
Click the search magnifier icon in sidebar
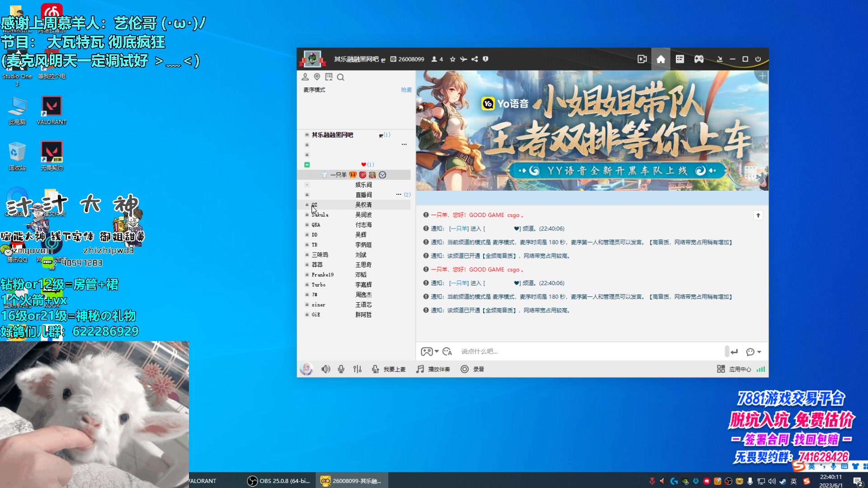coord(341,77)
